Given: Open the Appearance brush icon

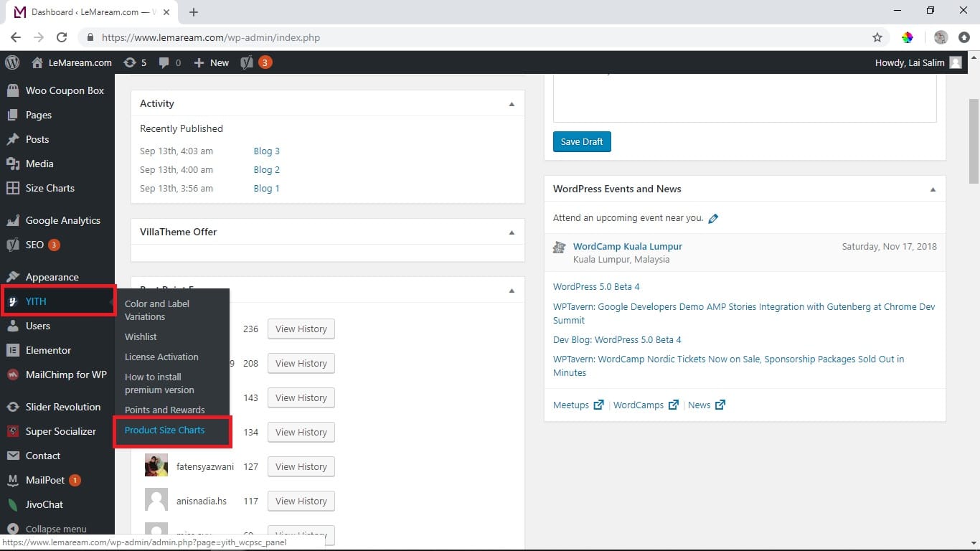Looking at the screenshot, I should tap(12, 277).
